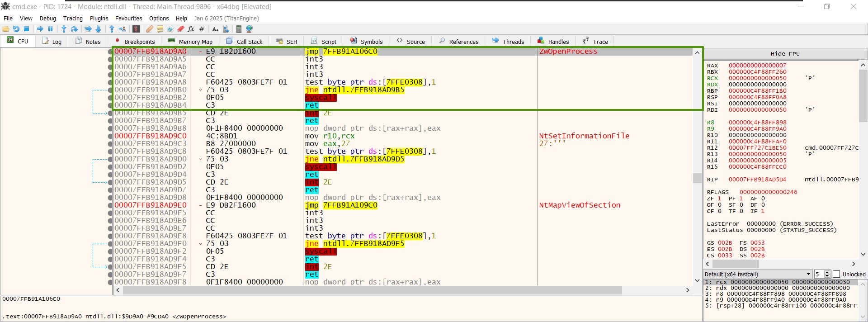868x322 pixels.
Task: Open the Debug menu
Action: tap(48, 19)
